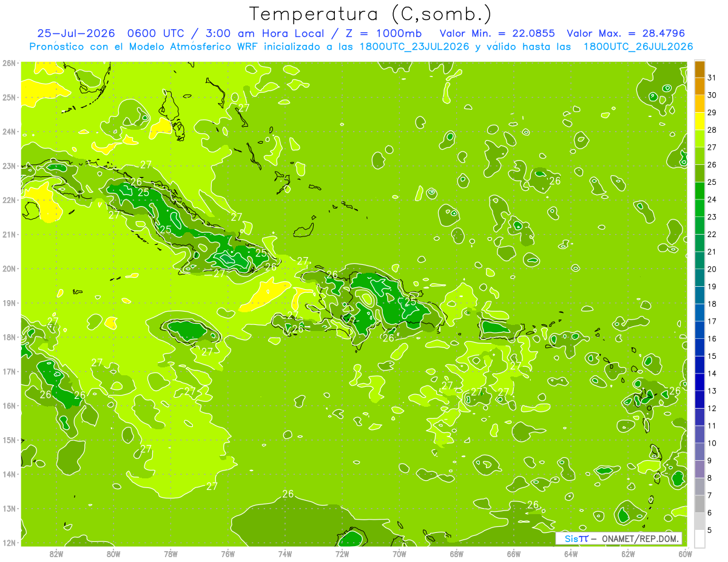The image size is (728, 562).
Task: Click the color bar label "21"
Action: [712, 252]
